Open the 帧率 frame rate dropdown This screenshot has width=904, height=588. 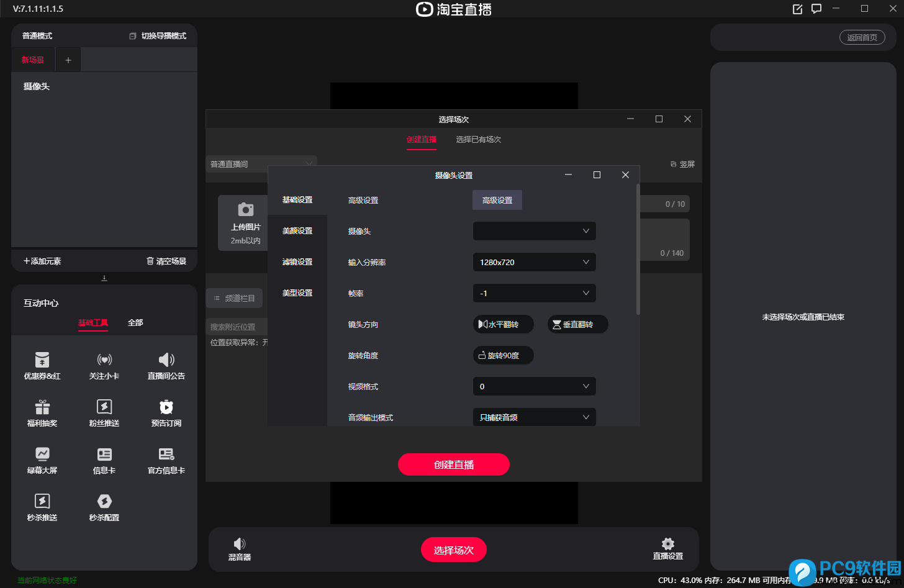coord(535,293)
